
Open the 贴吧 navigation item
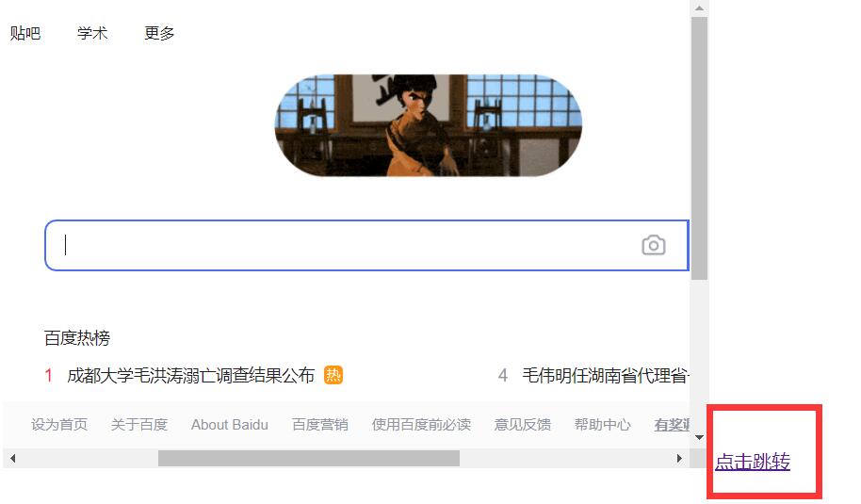(25, 33)
